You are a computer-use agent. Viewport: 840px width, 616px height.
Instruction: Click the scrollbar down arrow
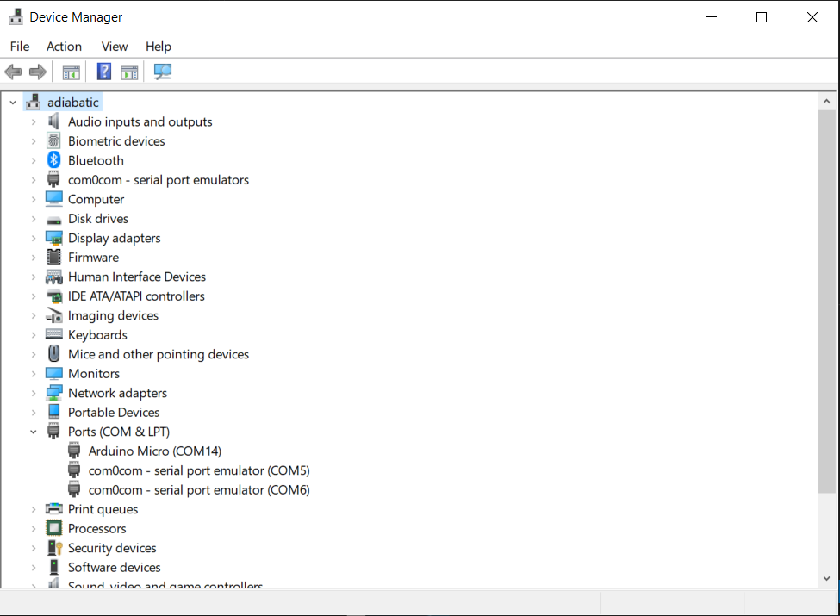pyautogui.click(x=826, y=578)
